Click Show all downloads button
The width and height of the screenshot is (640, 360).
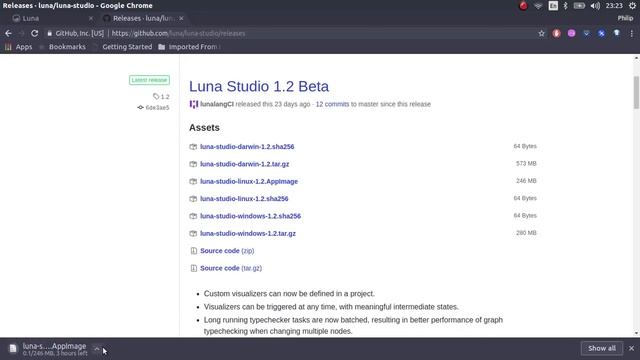tap(602, 349)
